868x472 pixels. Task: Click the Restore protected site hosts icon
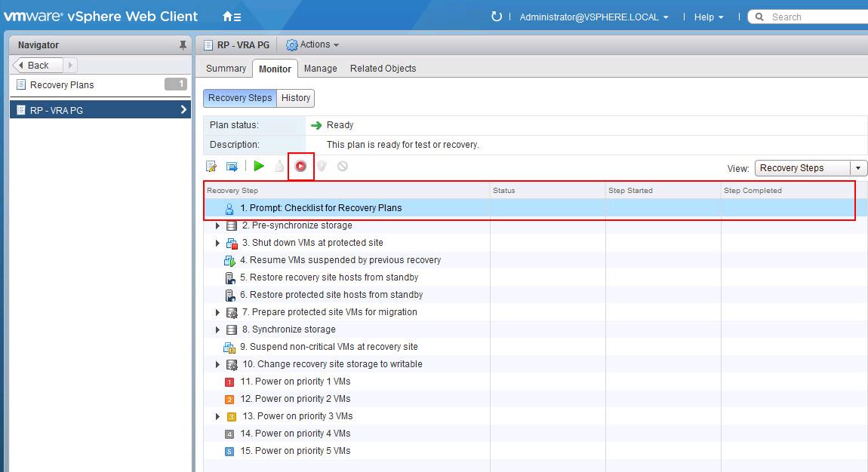[x=229, y=295]
